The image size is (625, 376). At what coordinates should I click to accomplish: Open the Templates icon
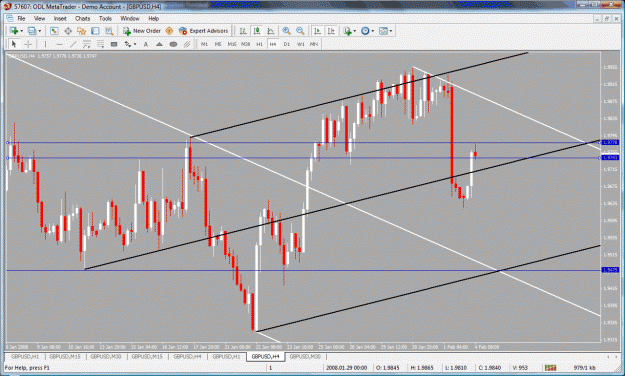(383, 31)
